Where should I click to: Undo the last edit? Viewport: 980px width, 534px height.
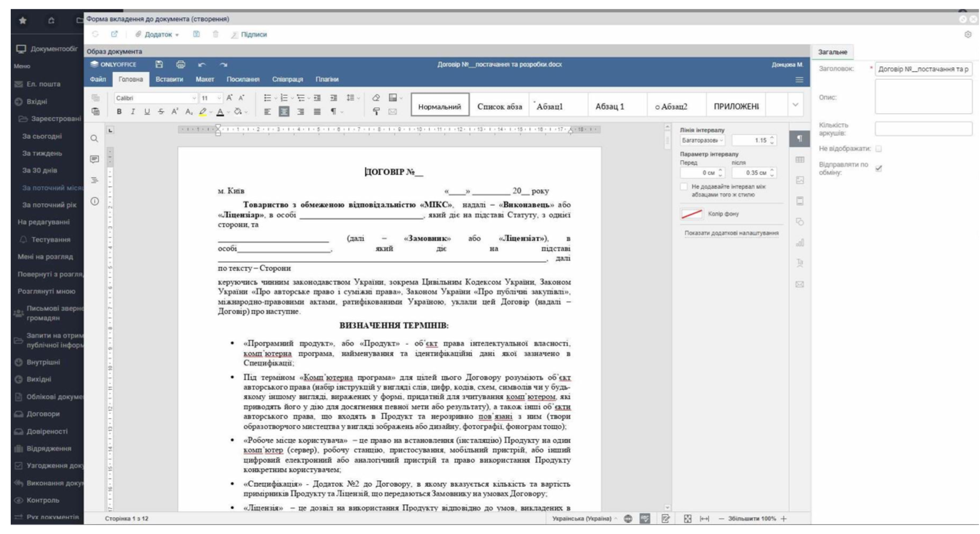pyautogui.click(x=202, y=65)
